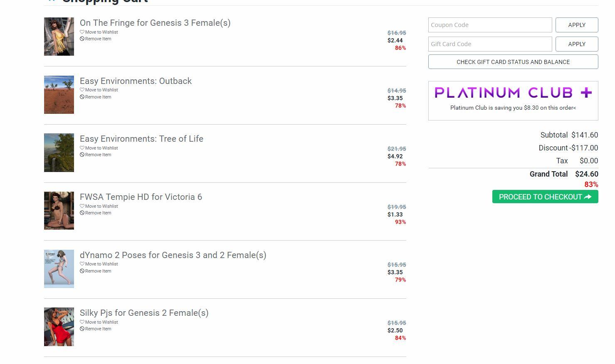Click heart icon for On The Fringe wishlist
The width and height of the screenshot is (615, 364).
click(82, 32)
